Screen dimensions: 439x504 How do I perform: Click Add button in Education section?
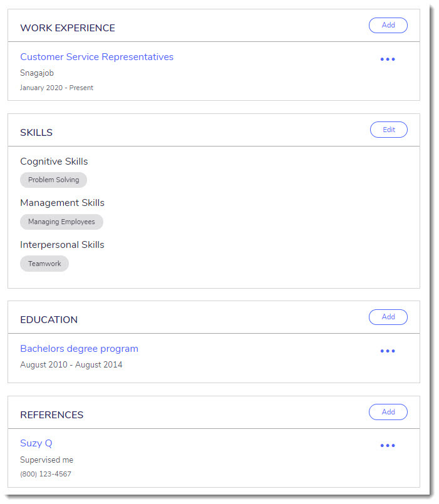(x=388, y=317)
